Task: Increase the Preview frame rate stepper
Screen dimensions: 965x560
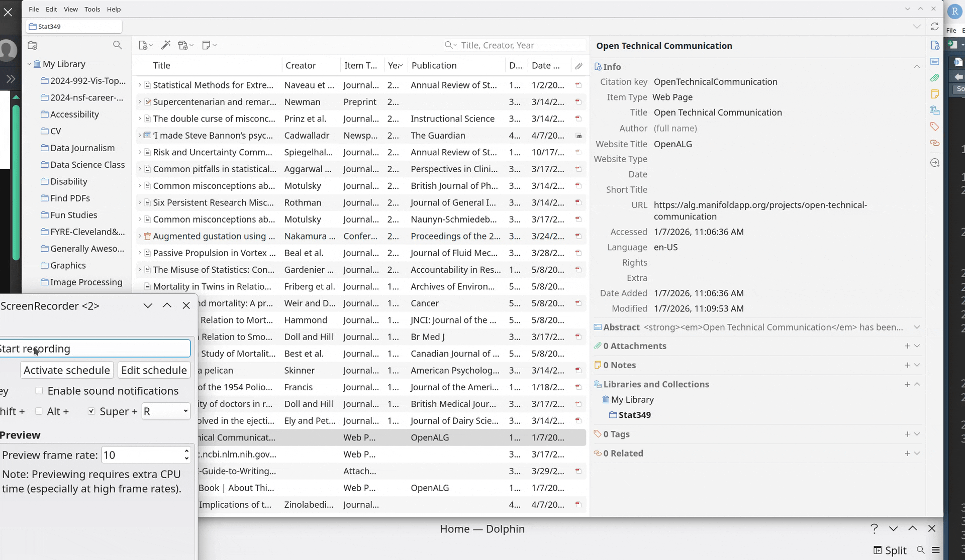Action: tap(186, 451)
